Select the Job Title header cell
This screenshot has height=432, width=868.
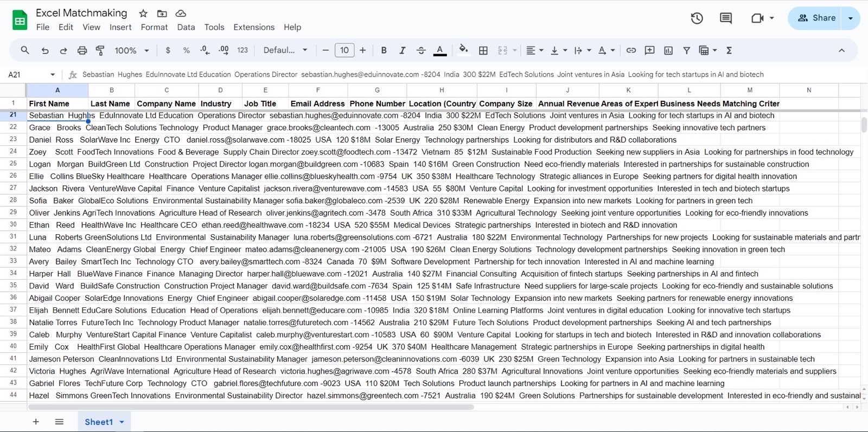point(265,104)
